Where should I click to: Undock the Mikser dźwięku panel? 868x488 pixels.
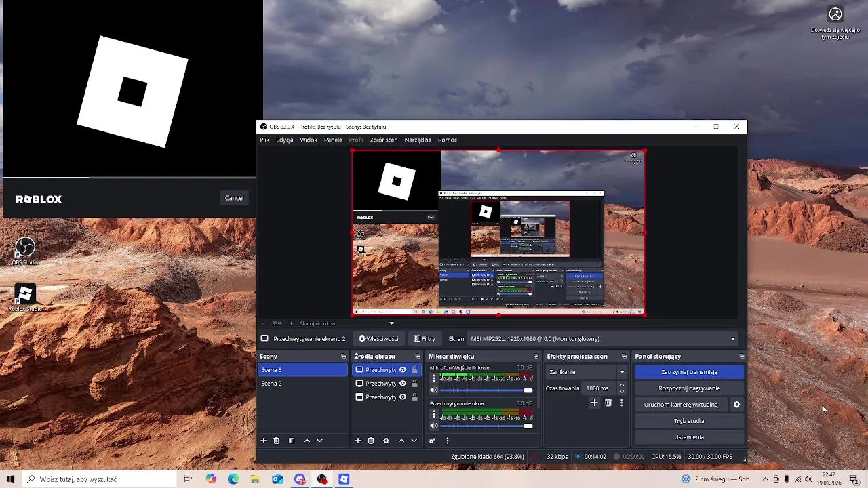pyautogui.click(x=536, y=357)
